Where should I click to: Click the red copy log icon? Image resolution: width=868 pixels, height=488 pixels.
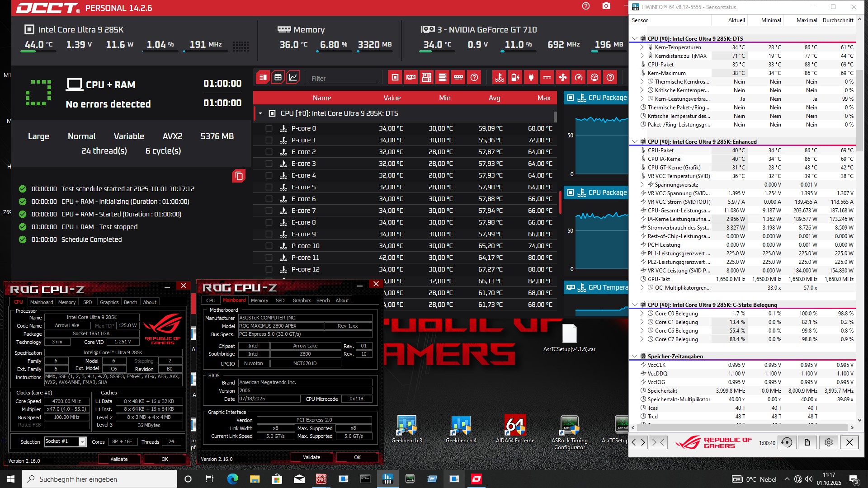(239, 176)
